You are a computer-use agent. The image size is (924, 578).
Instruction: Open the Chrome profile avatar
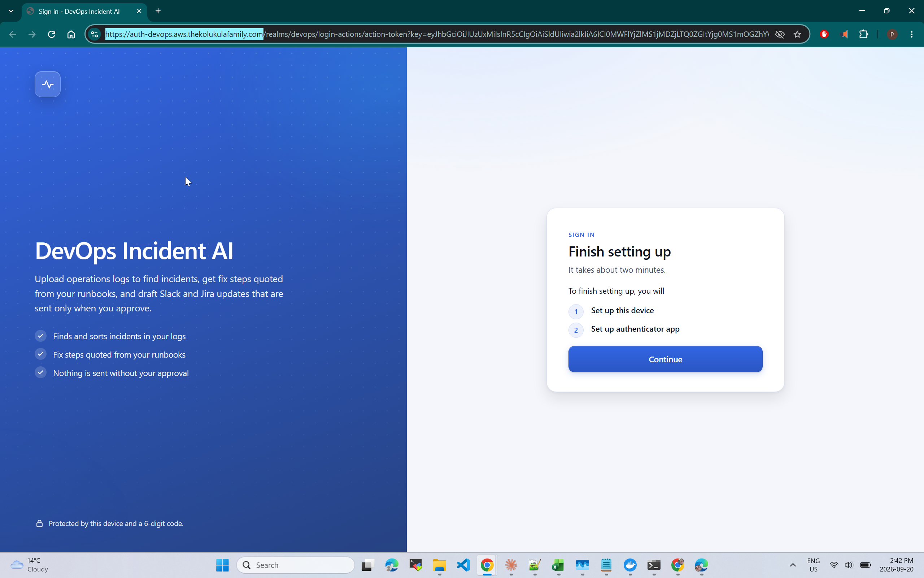click(892, 34)
